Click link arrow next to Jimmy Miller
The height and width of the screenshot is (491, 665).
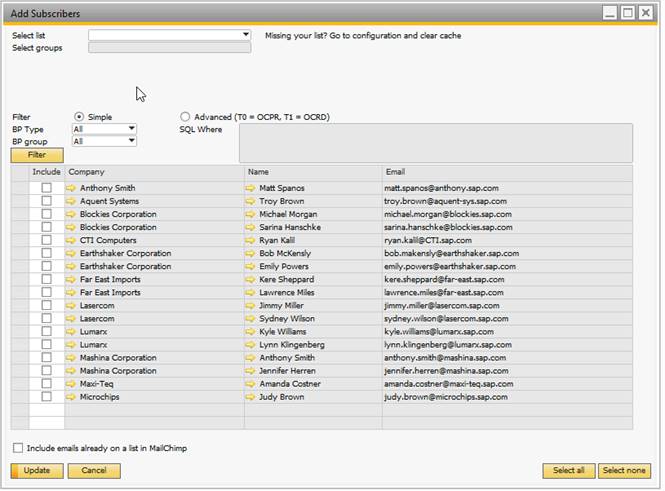point(251,305)
